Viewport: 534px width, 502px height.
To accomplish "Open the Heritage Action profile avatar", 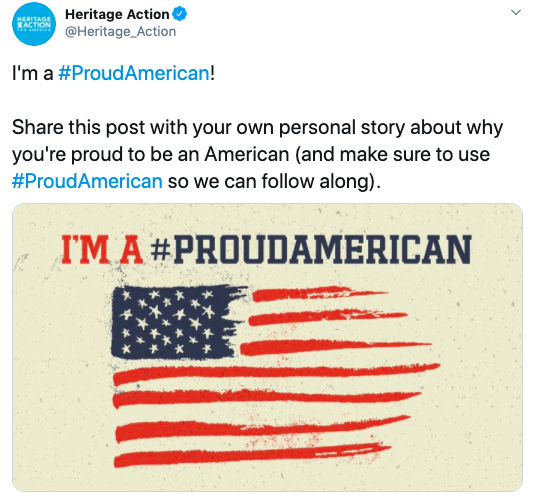I will pos(33,24).
